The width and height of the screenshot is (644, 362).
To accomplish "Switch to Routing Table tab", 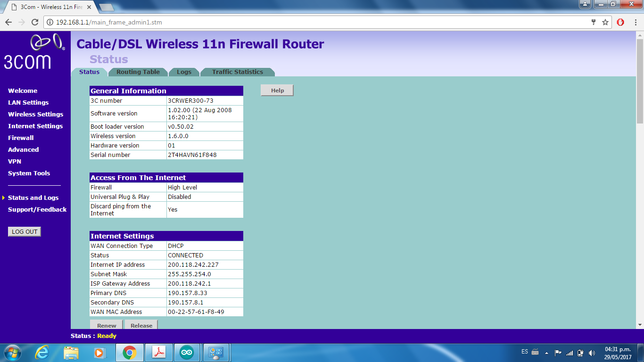I will pyautogui.click(x=138, y=72).
